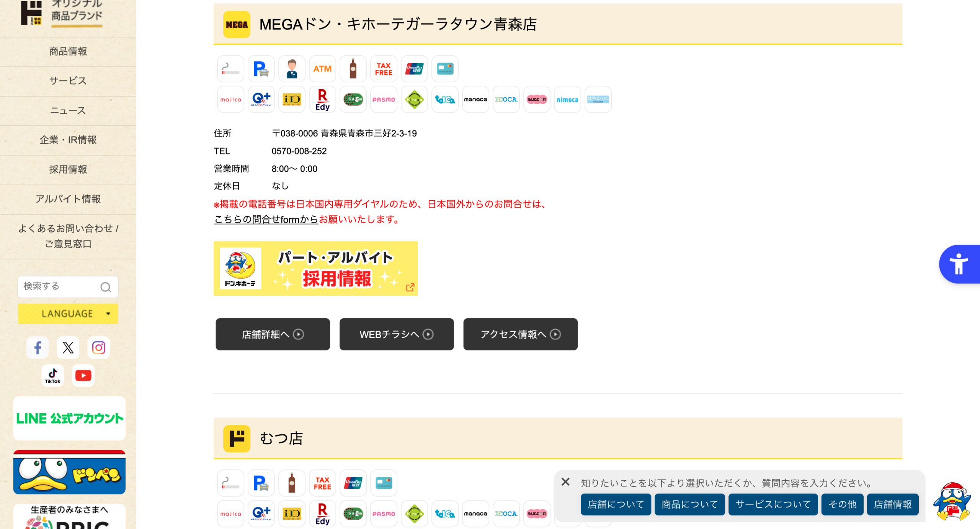Select the 商品について chatbot option
Screen dimensions: 980x529
coord(689,504)
